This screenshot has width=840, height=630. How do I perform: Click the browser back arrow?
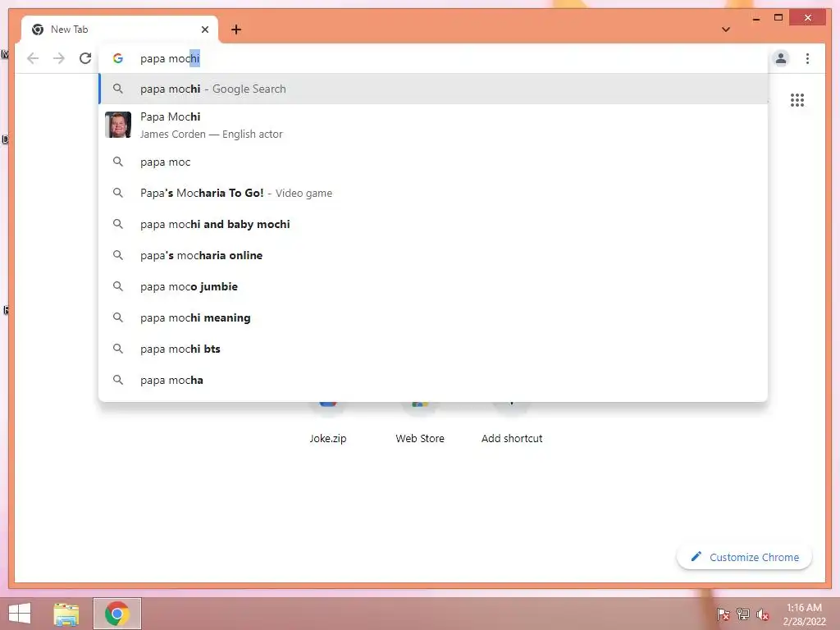pos(33,58)
